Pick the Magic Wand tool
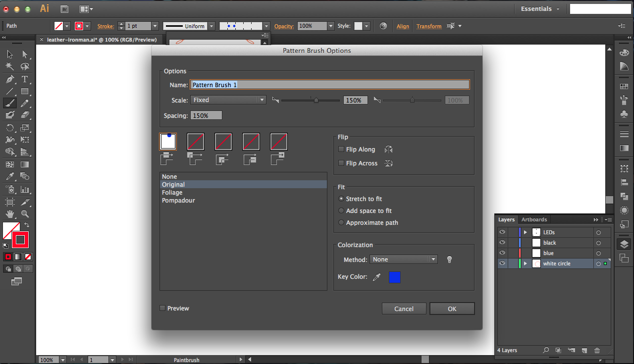 coord(10,66)
